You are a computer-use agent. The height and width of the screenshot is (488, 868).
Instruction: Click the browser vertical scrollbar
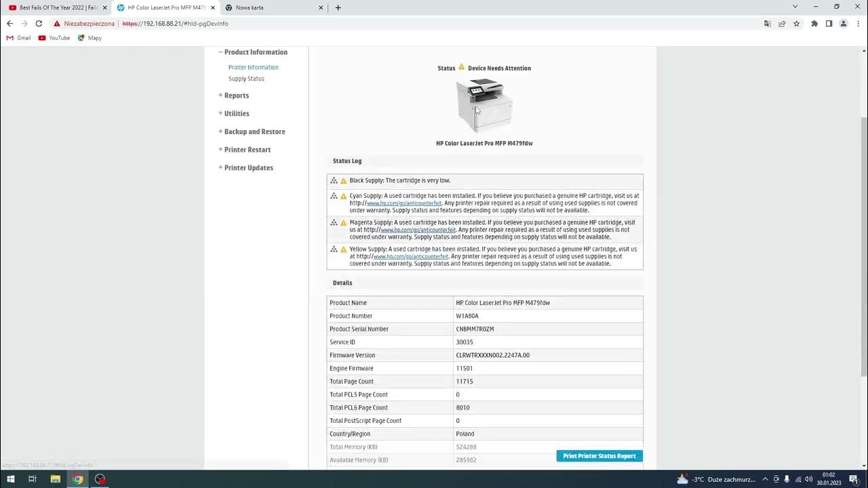pyautogui.click(x=864, y=247)
